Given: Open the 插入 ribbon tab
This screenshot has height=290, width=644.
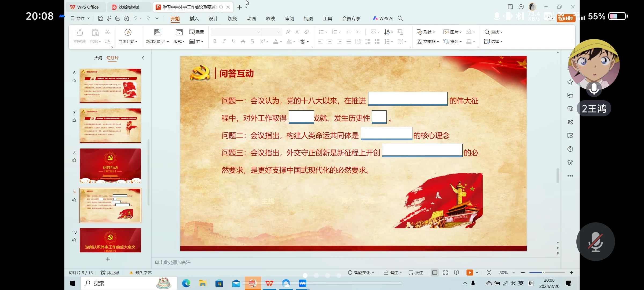Looking at the screenshot, I should (194, 19).
